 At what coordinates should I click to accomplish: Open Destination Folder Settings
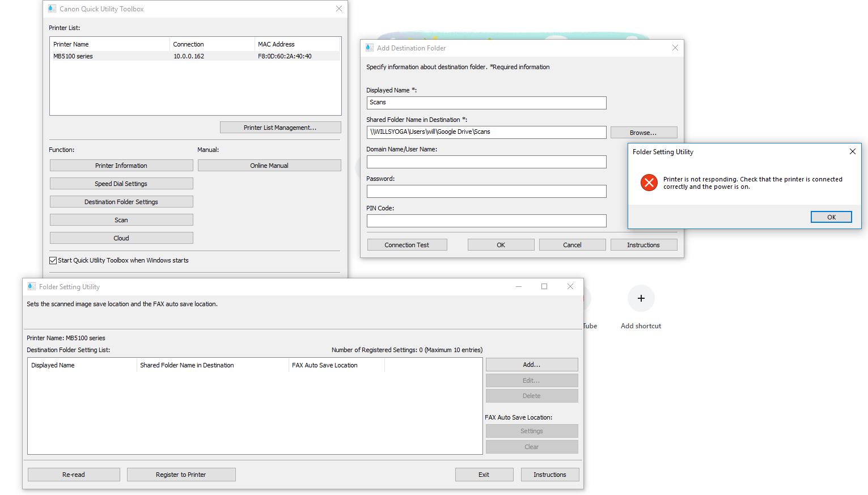[x=121, y=201]
